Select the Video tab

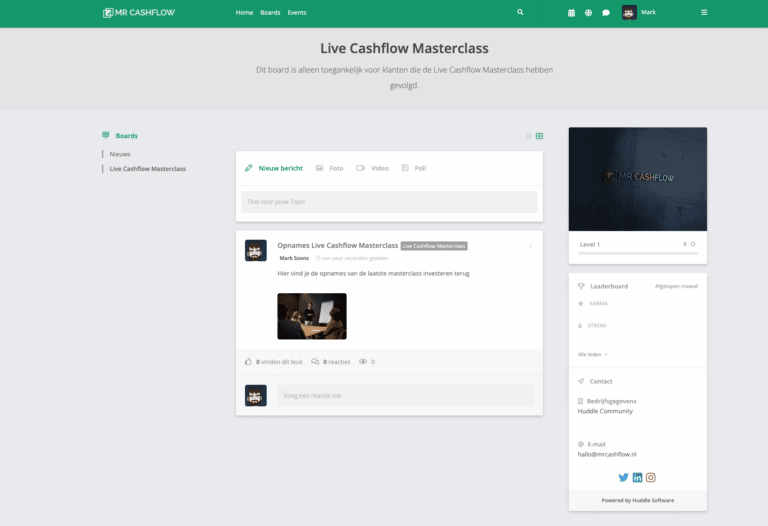(x=372, y=168)
